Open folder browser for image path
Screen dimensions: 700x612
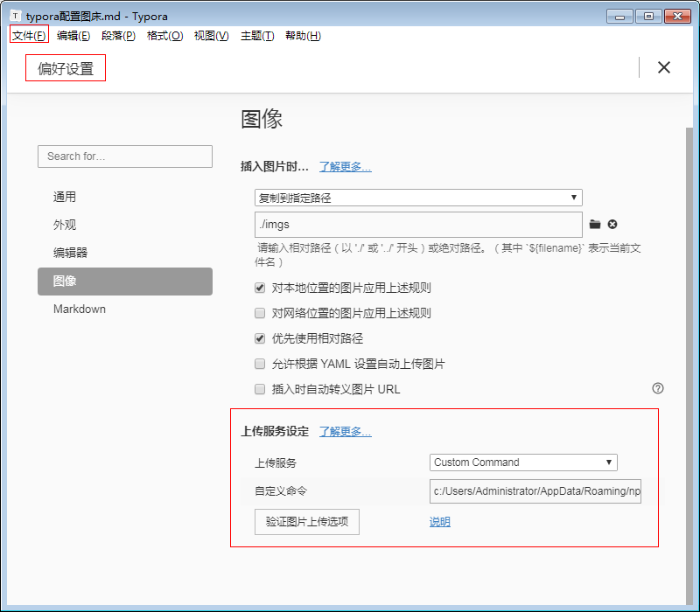tap(595, 225)
